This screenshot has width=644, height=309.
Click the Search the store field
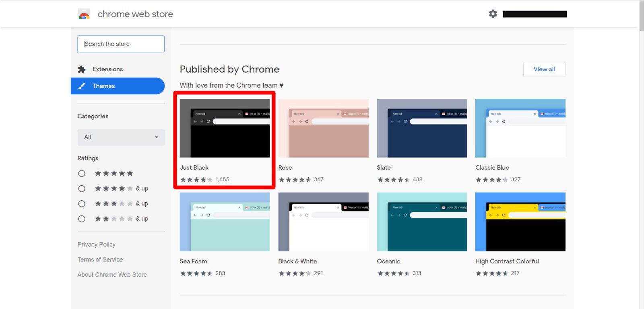pyautogui.click(x=121, y=44)
